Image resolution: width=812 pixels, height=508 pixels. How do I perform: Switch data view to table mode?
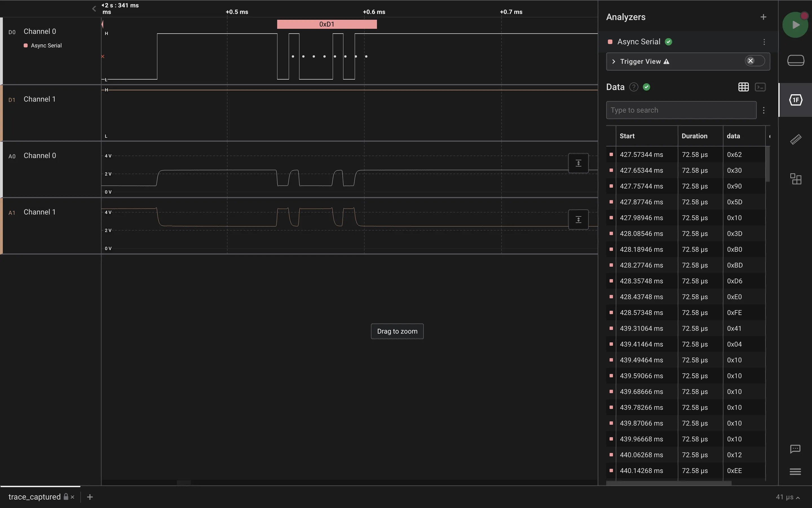point(743,87)
